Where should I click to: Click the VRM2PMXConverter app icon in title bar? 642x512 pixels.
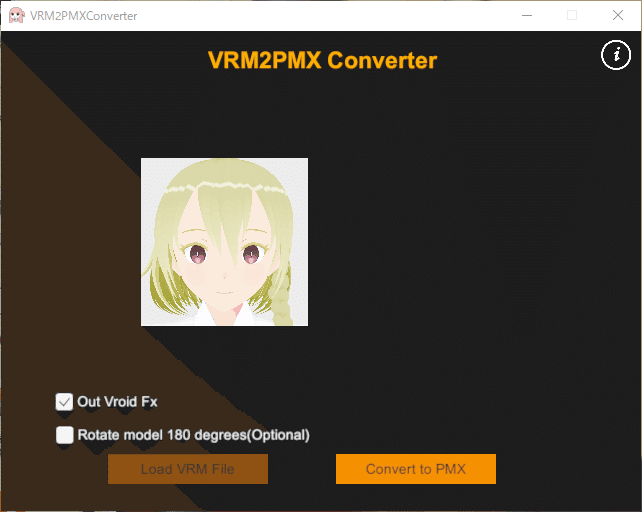16,16
